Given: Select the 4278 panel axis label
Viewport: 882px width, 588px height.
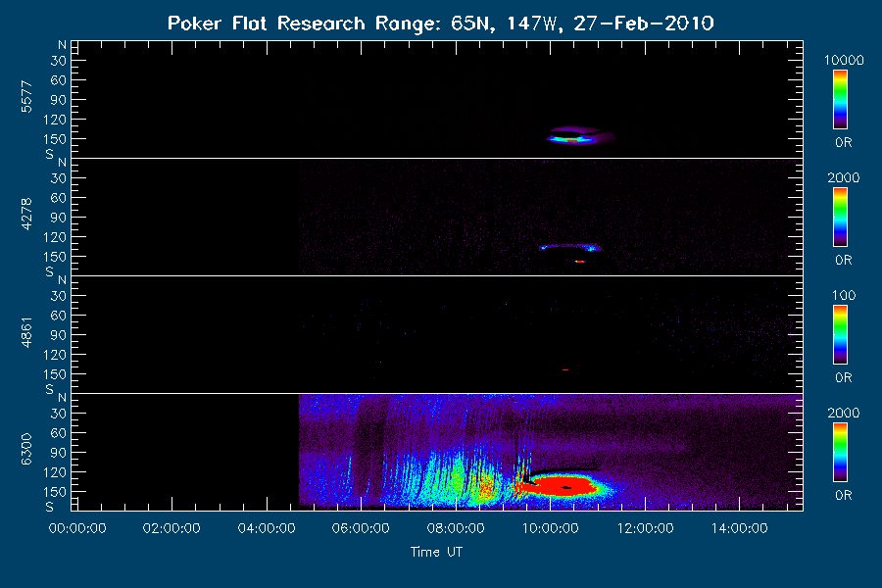Looking at the screenshot, I should tap(26, 215).
